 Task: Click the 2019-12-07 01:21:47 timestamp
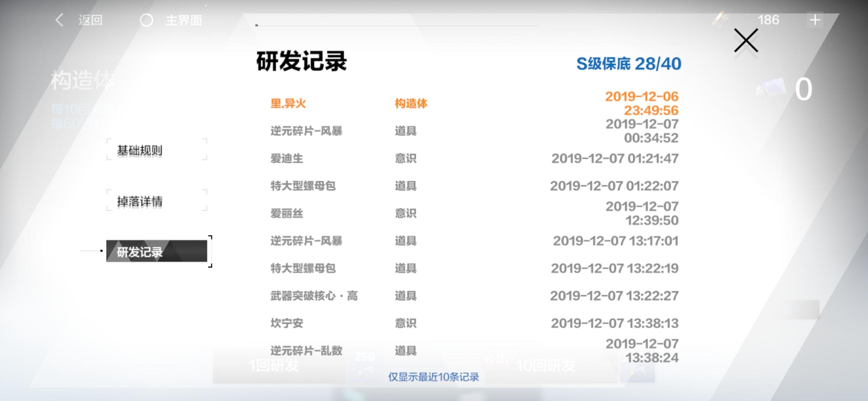615,158
